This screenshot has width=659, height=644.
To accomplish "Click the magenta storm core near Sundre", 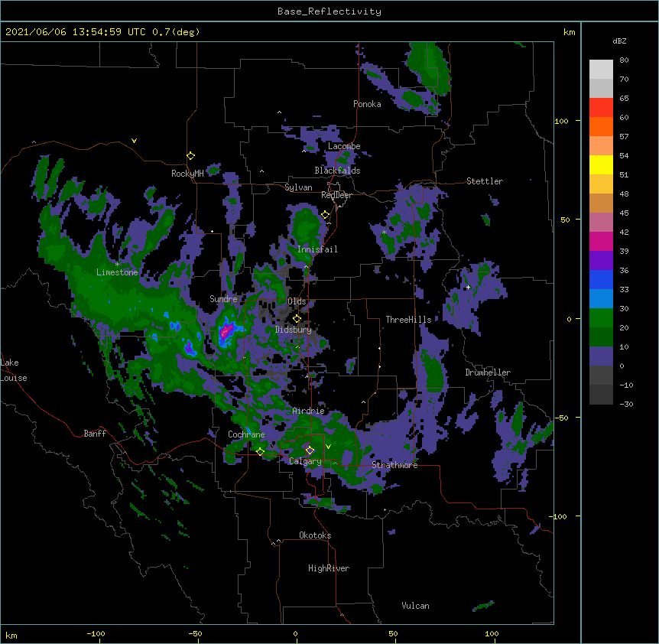I will click(x=226, y=332).
